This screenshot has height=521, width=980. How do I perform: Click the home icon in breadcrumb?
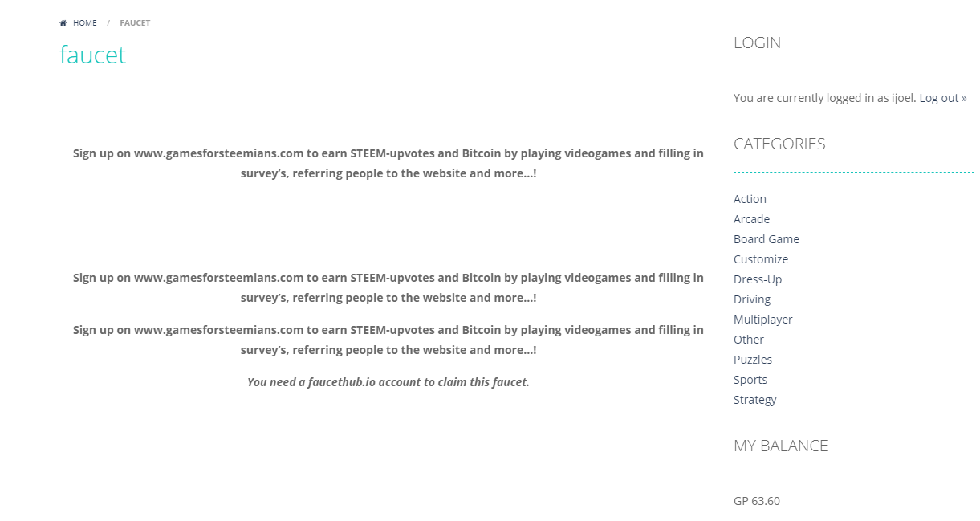coord(63,23)
